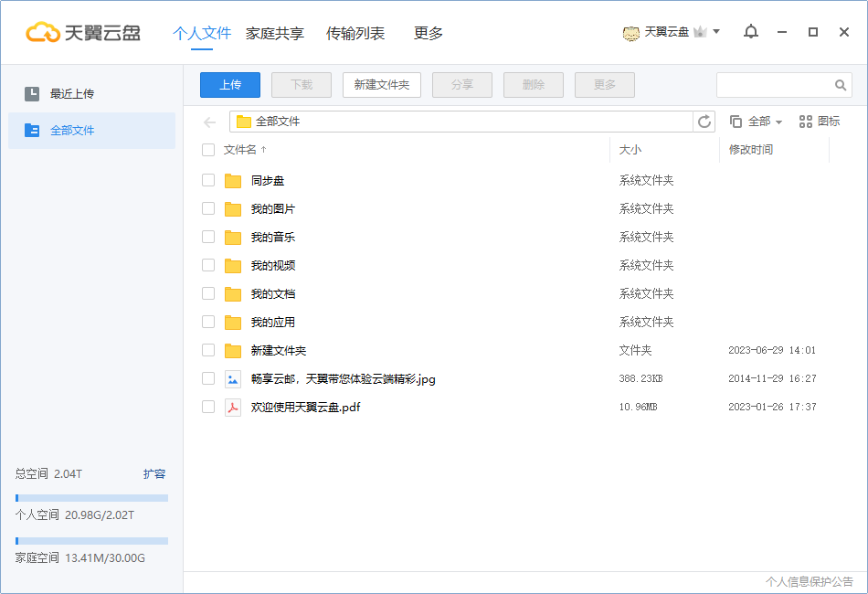This screenshot has height=594, width=868.
Task: Check the box for 畅享云邮 jpg file
Action: point(208,378)
